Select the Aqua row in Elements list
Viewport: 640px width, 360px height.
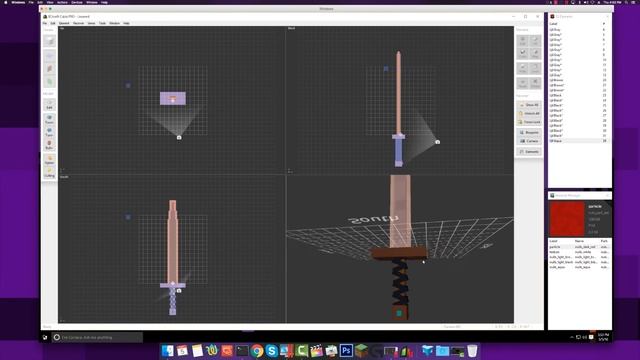pos(578,141)
